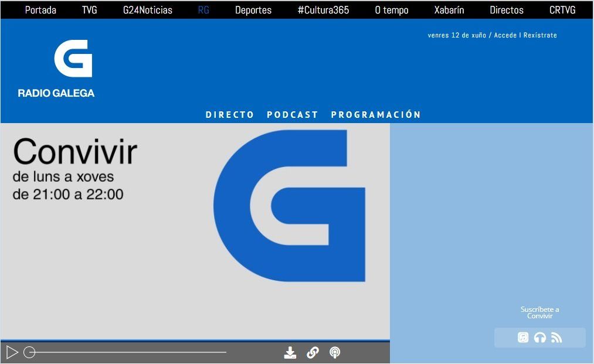Screen dimensions: 594x364
Task: Open O tempo weather section
Action: click(x=392, y=10)
